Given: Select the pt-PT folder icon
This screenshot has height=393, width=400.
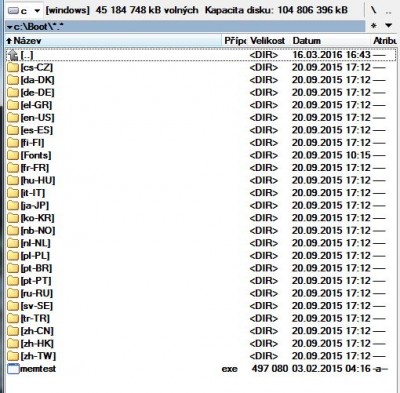Looking at the screenshot, I should coord(13,281).
